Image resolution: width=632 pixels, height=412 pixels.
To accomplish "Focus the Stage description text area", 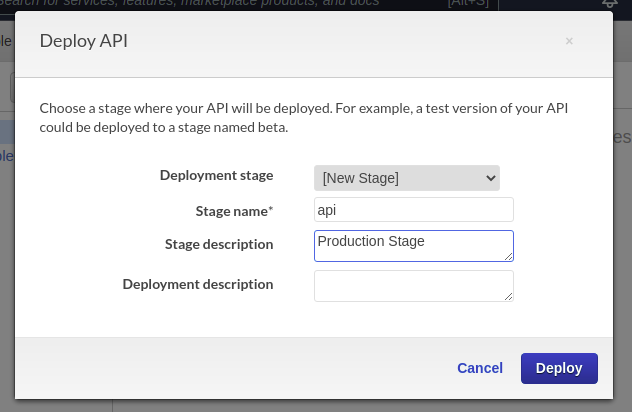I will 414,246.
